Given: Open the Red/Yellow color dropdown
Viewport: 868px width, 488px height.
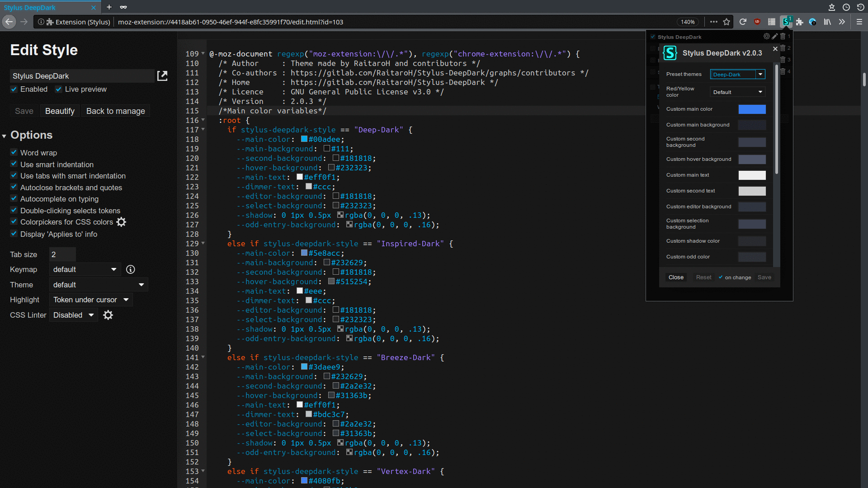Looking at the screenshot, I should point(737,92).
